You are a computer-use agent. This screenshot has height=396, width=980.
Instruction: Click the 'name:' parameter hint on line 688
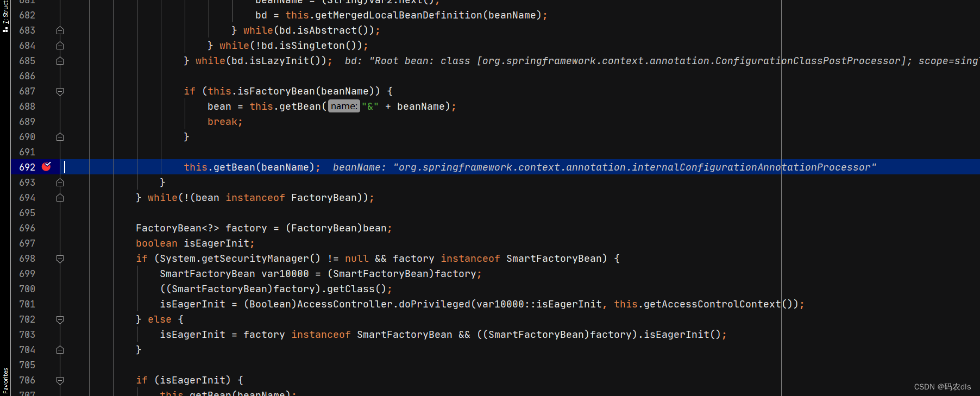tap(344, 106)
